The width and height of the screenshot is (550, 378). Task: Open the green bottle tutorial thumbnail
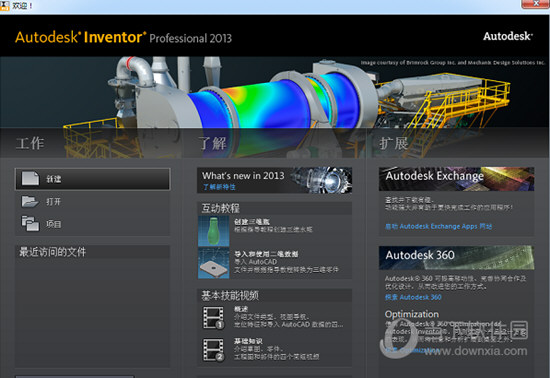214,231
